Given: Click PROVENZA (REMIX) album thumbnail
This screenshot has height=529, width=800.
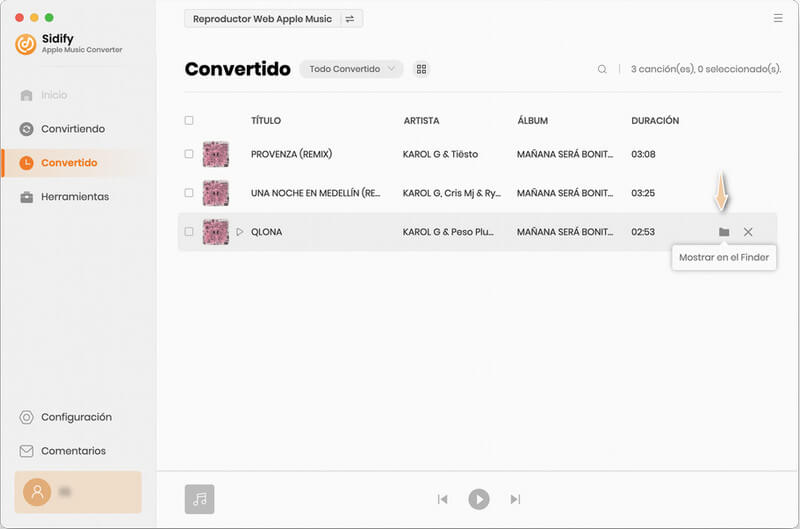Looking at the screenshot, I should [216, 154].
